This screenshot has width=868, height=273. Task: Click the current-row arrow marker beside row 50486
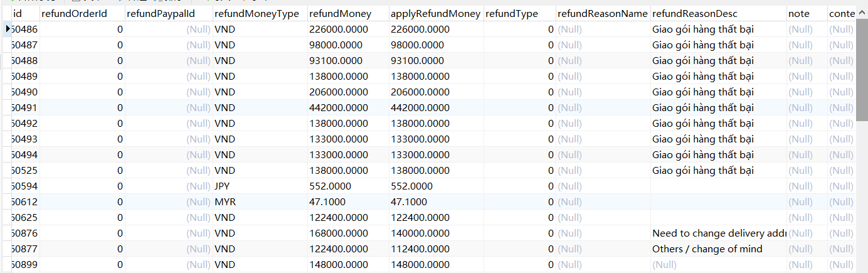[x=8, y=29]
